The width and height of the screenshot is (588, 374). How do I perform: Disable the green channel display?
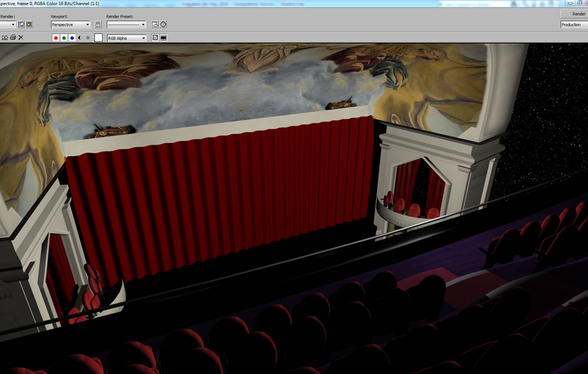coord(64,38)
